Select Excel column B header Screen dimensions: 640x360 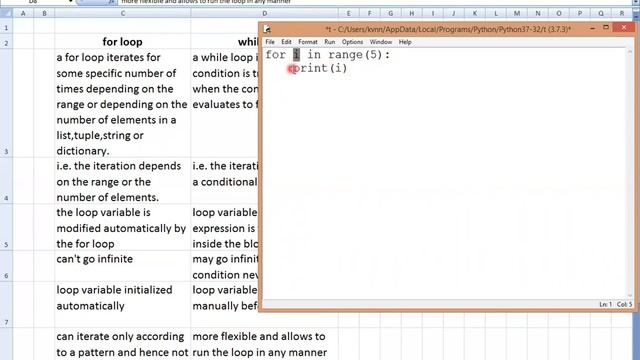click(44, 13)
